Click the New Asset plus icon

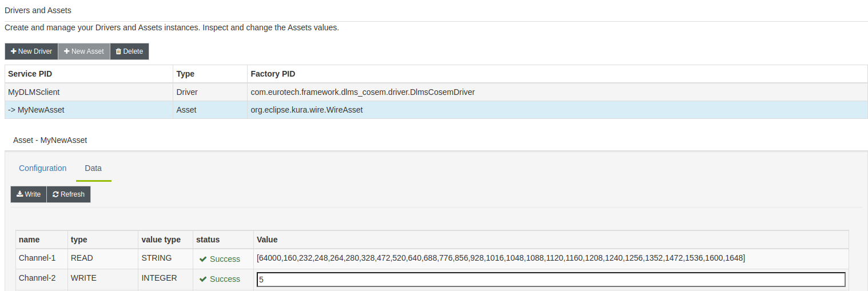(x=67, y=51)
